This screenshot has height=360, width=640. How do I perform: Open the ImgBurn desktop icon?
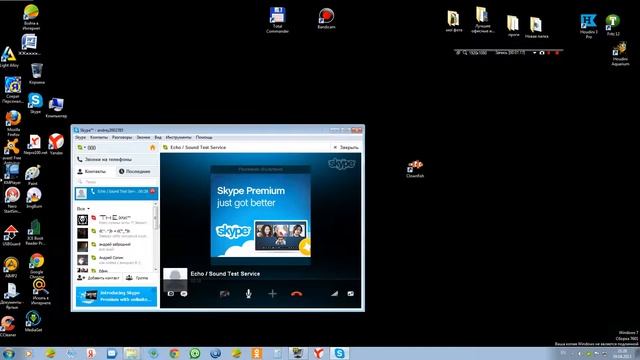[34, 198]
